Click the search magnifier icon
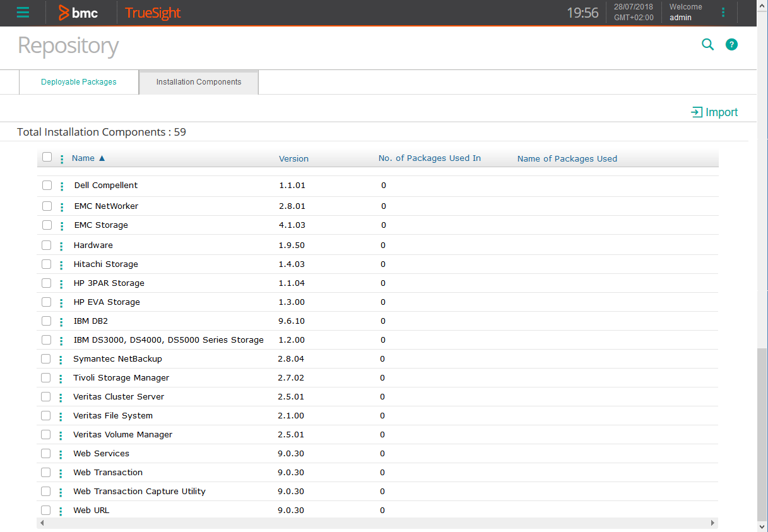This screenshot has height=532, width=768. click(x=708, y=44)
